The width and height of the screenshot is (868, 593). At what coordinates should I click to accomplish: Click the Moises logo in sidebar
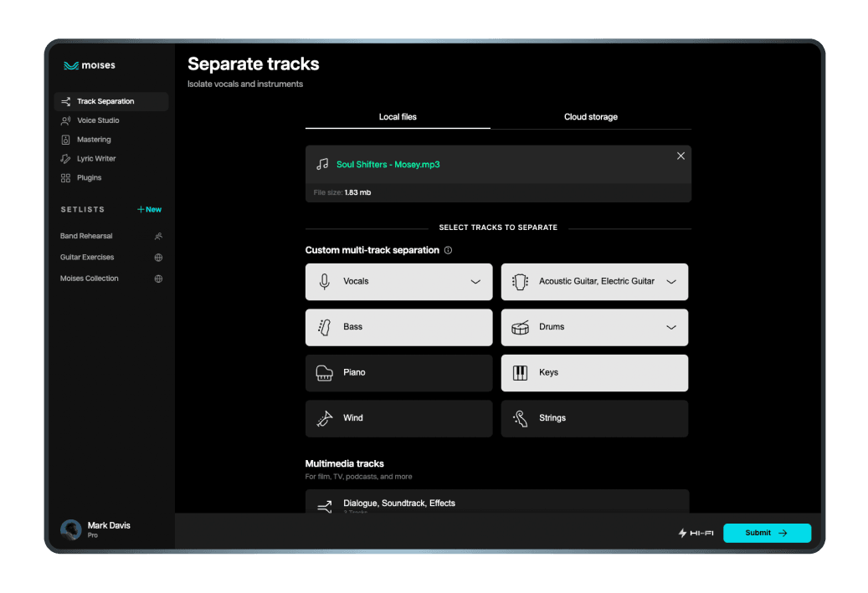[x=90, y=66]
